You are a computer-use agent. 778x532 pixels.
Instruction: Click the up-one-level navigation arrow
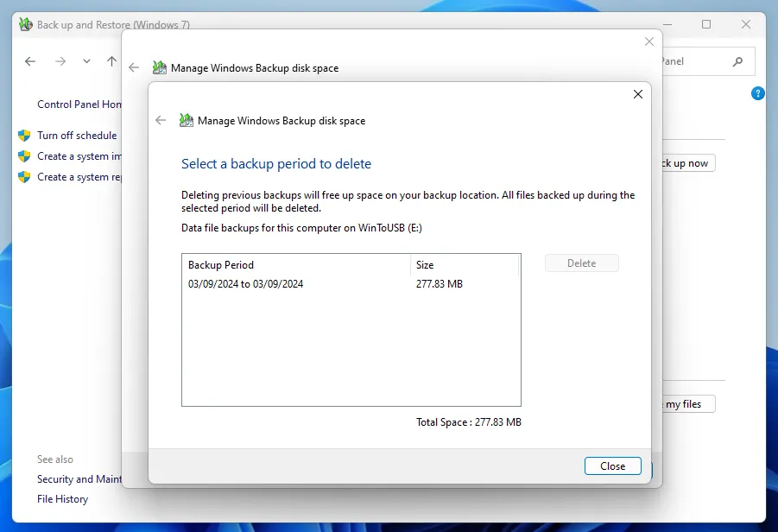(112, 61)
